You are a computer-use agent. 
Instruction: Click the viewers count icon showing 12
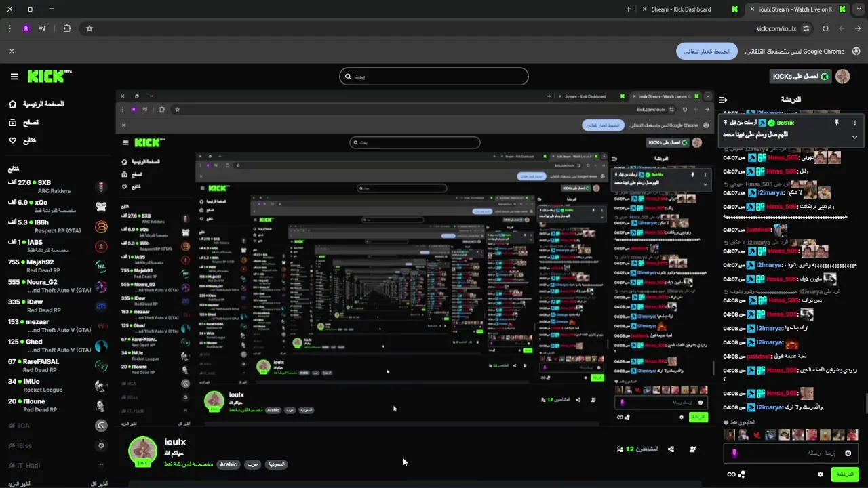click(620, 449)
